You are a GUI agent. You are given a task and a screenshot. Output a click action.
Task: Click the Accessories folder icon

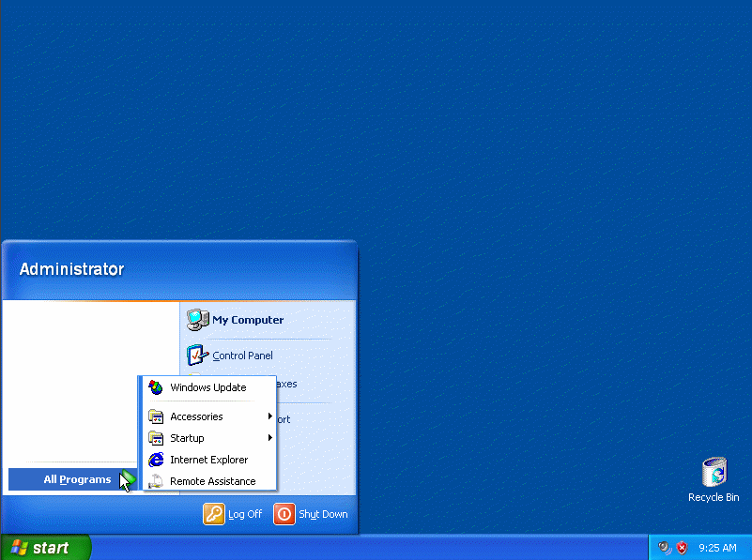click(x=156, y=416)
